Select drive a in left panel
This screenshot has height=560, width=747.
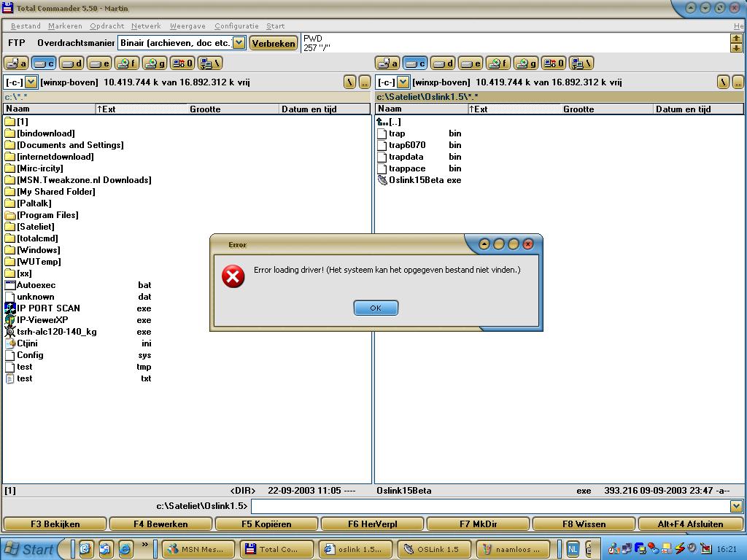16,63
